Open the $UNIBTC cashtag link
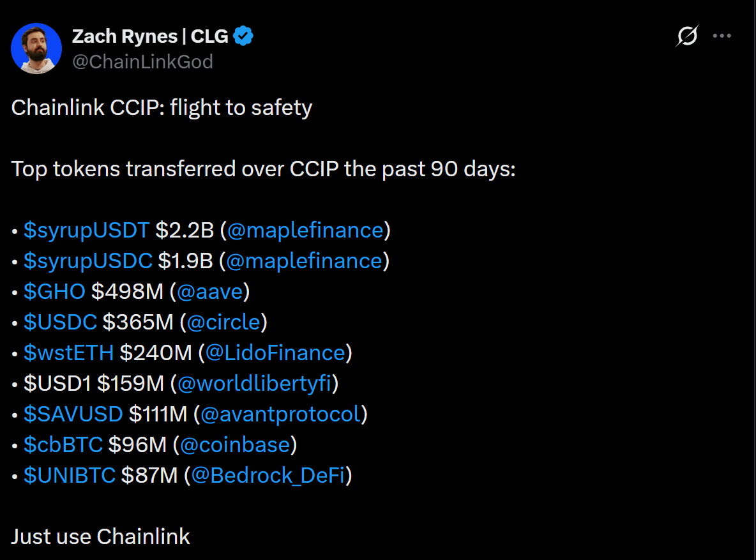 tap(68, 475)
